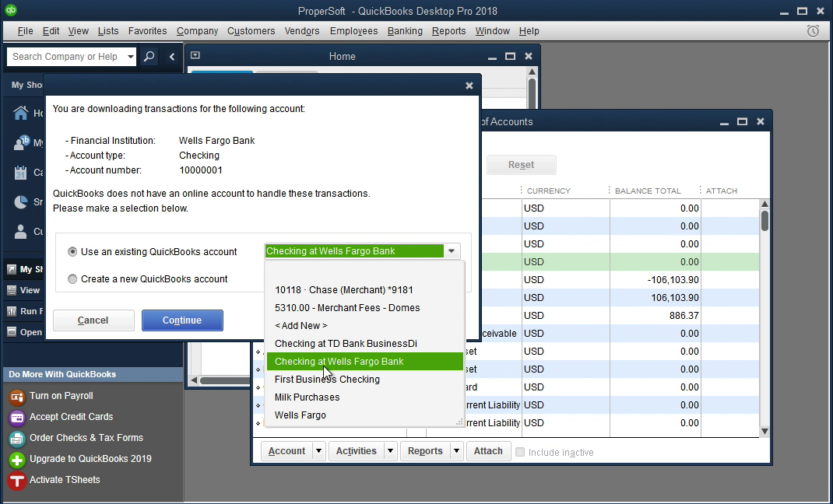Open the File menu

pos(25,31)
